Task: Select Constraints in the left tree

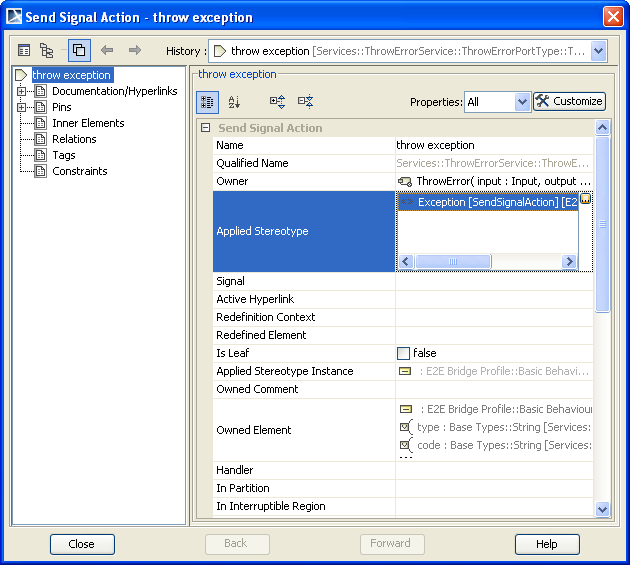Action: (x=80, y=171)
